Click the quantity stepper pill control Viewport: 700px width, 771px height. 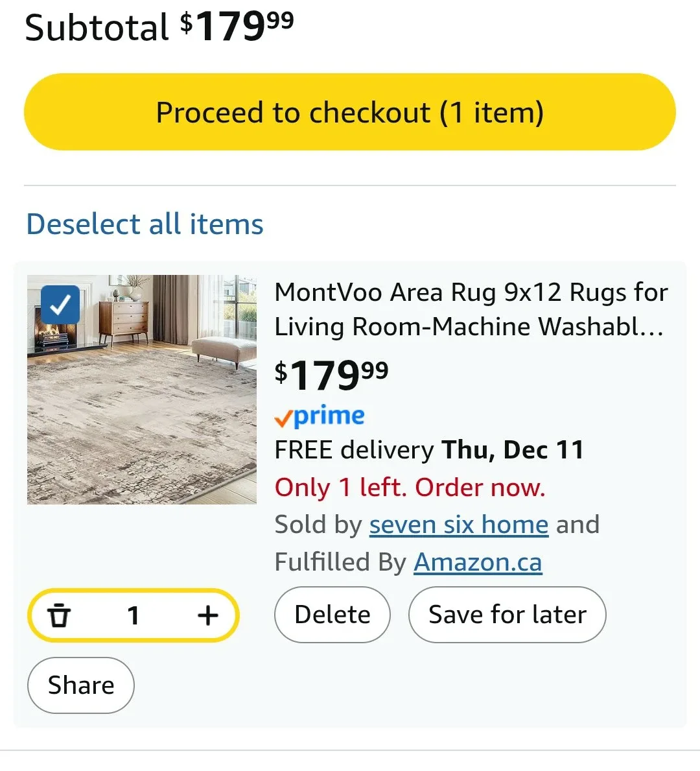(x=134, y=615)
